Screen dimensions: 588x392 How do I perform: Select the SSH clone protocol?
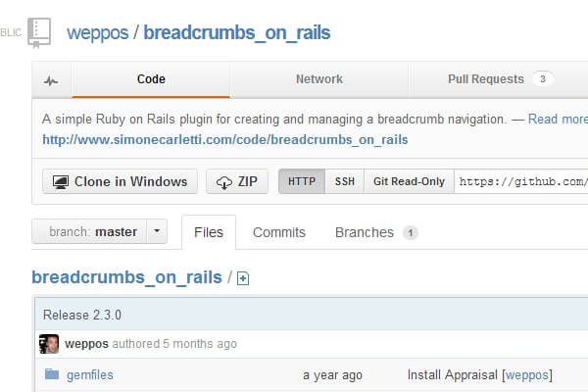[x=345, y=181]
